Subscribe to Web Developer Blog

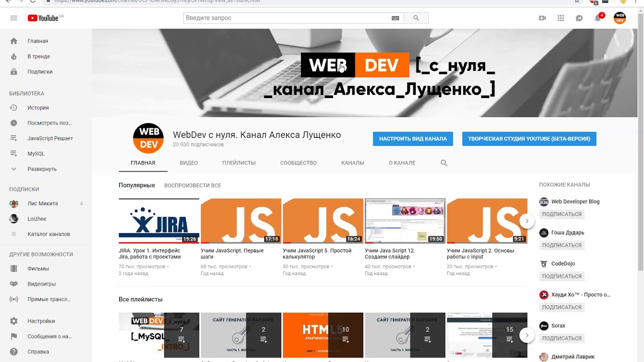[561, 214]
